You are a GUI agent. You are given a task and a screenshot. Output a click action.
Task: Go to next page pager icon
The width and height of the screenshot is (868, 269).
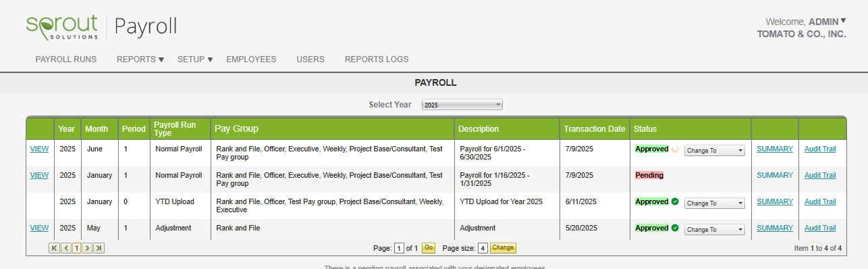87,248
